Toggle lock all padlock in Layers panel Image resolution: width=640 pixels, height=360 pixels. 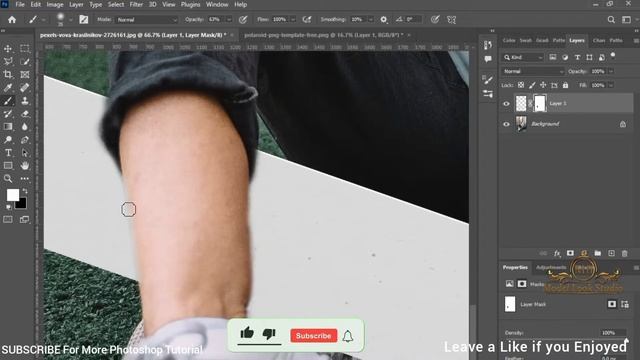tap(565, 85)
